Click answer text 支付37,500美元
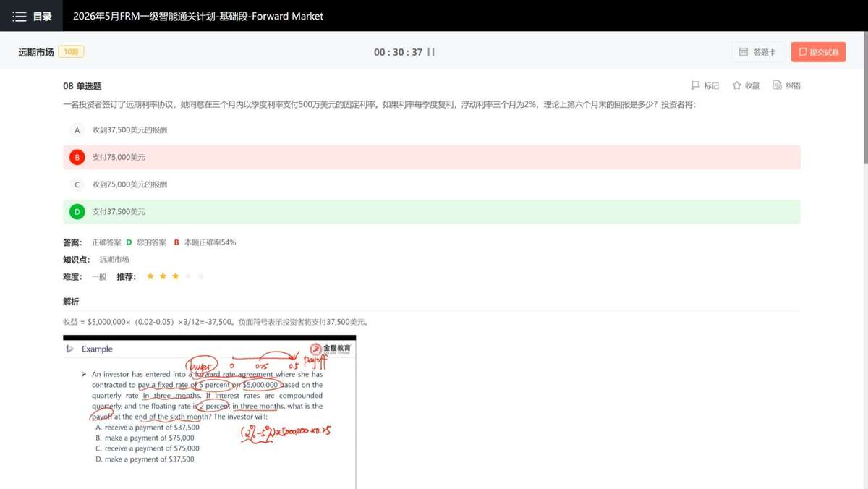This screenshot has height=489, width=868. (x=119, y=212)
